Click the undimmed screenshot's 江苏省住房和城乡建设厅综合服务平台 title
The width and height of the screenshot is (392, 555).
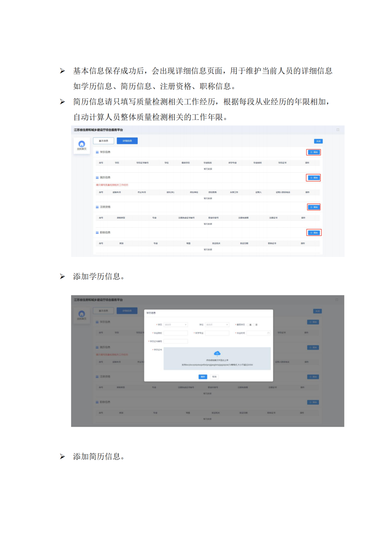coord(98,130)
